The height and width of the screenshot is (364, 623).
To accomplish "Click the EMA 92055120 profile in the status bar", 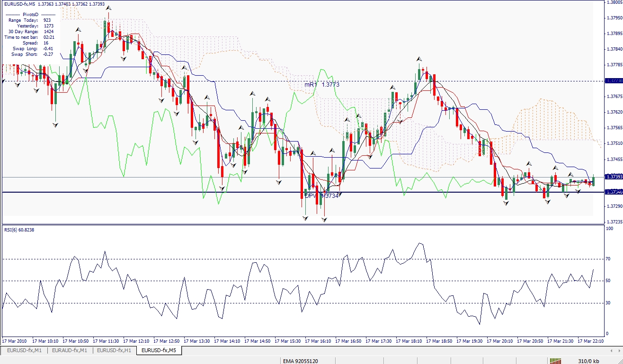I will point(301,361).
